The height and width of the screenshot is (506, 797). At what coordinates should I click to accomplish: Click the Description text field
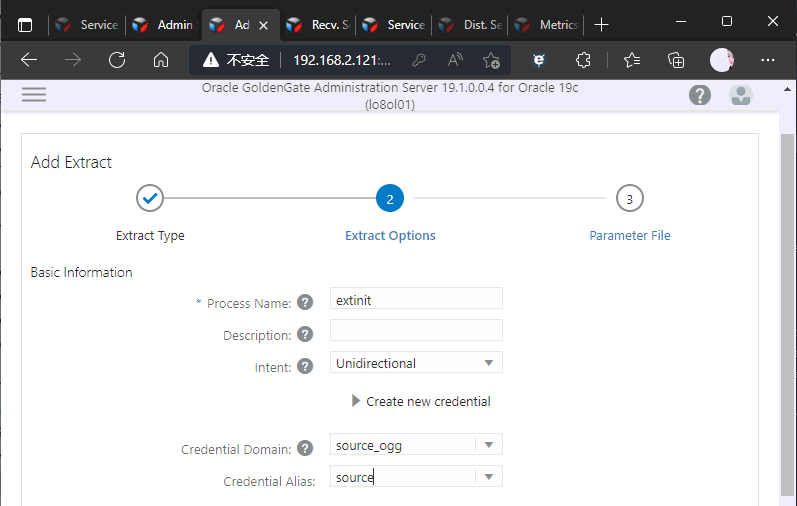tap(416, 330)
